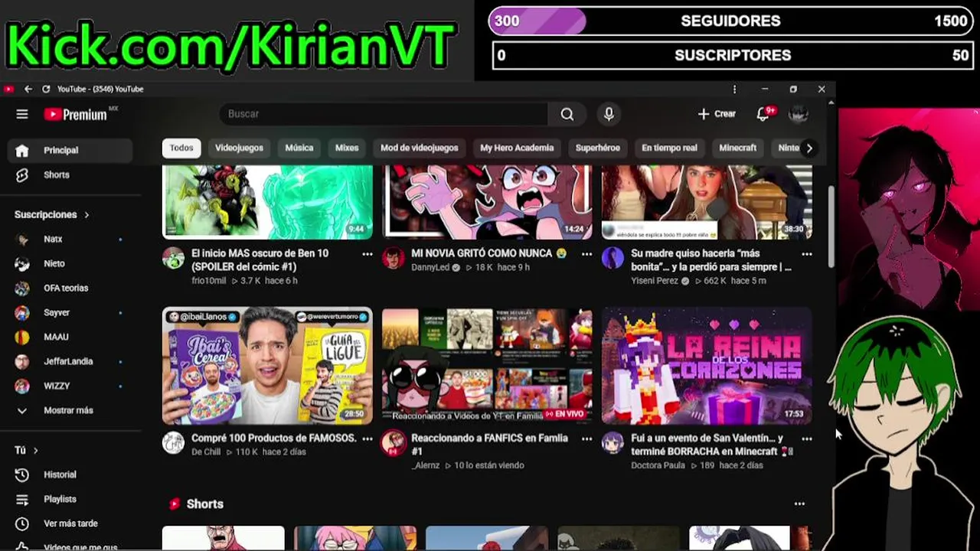Screen dimensions: 980x551
Task: Open the OFA teorias channel
Action: tap(70, 288)
